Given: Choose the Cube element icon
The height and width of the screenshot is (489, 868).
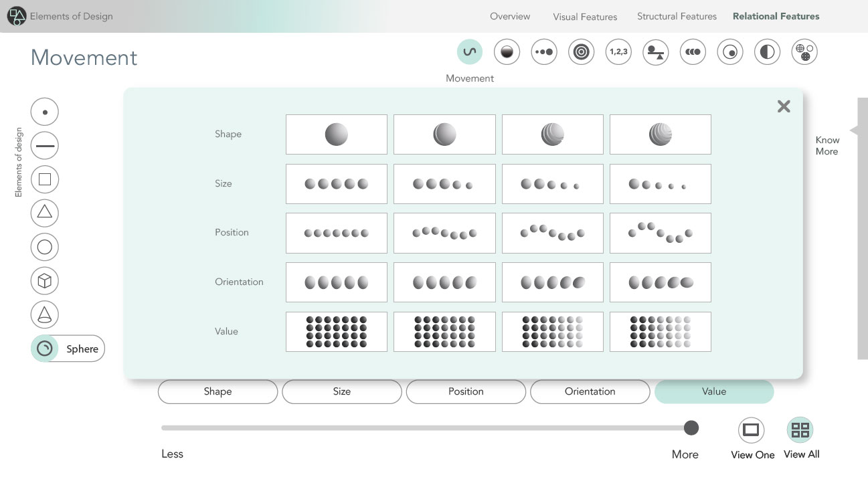Looking at the screenshot, I should [45, 281].
